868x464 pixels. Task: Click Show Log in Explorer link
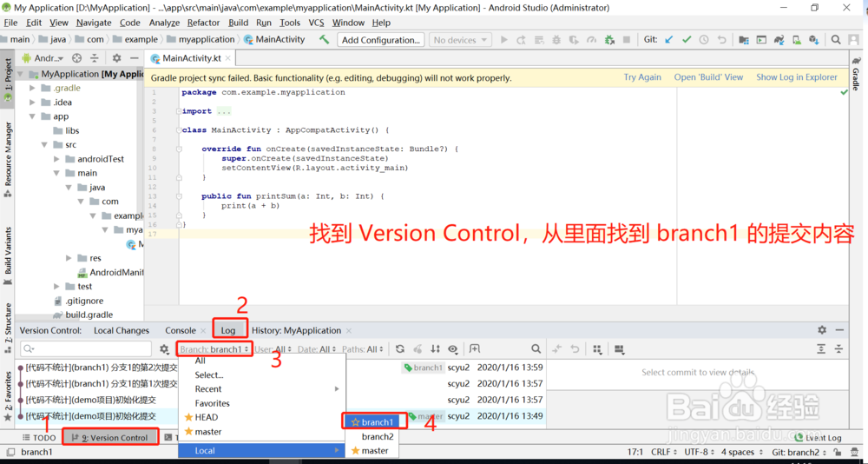797,77
